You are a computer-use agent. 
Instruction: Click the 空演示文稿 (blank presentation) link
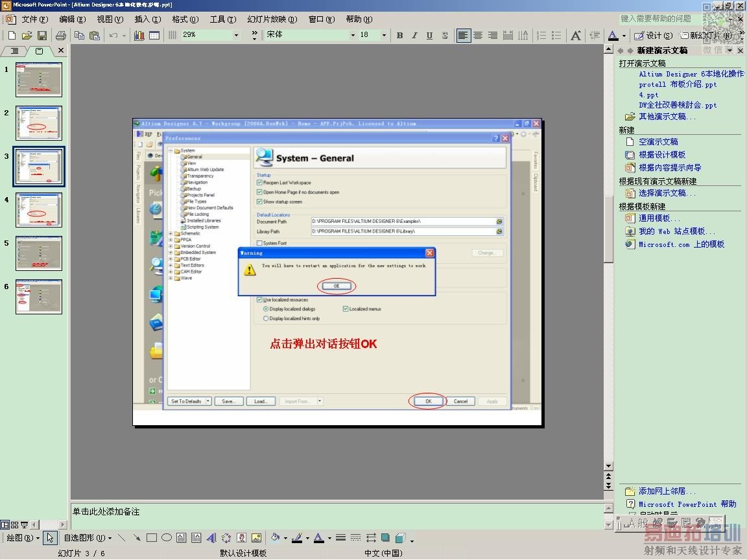pyautogui.click(x=658, y=141)
